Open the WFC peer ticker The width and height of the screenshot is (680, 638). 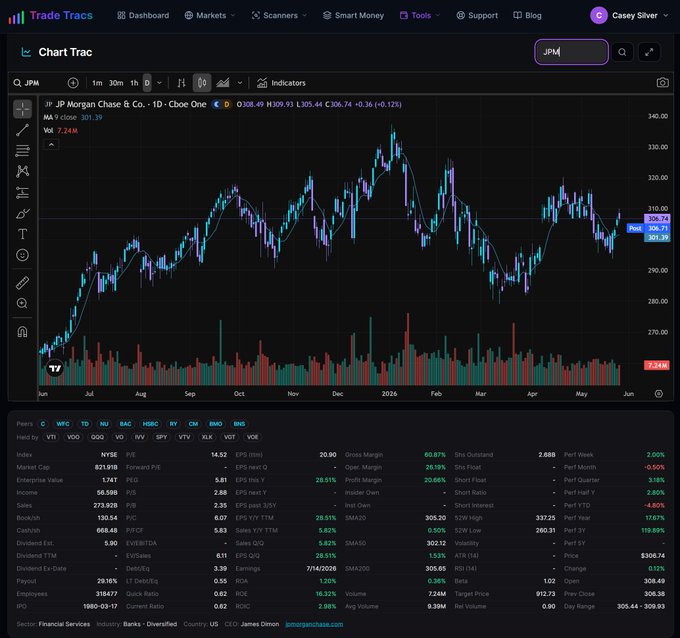click(x=63, y=424)
